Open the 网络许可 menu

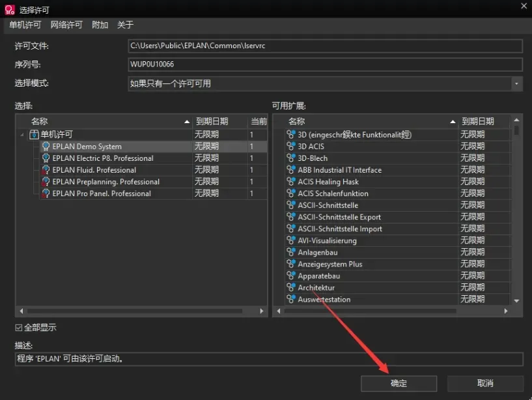pyautogui.click(x=66, y=25)
